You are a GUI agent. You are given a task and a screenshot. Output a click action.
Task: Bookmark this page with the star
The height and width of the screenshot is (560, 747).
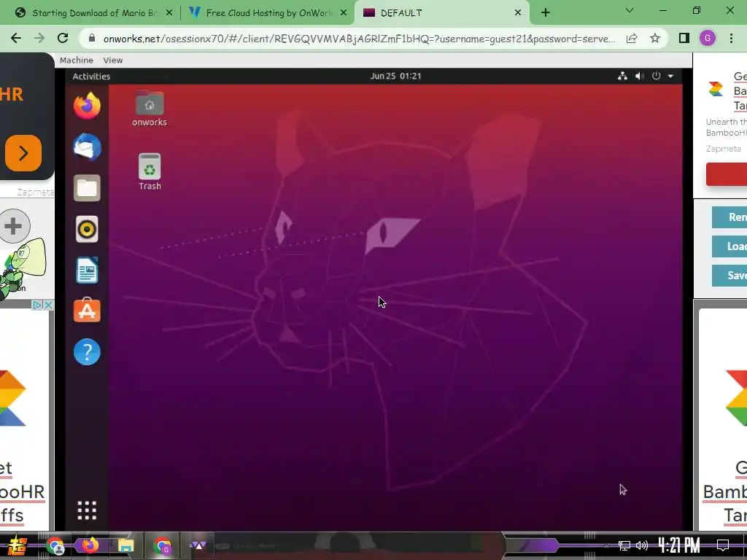coord(655,38)
